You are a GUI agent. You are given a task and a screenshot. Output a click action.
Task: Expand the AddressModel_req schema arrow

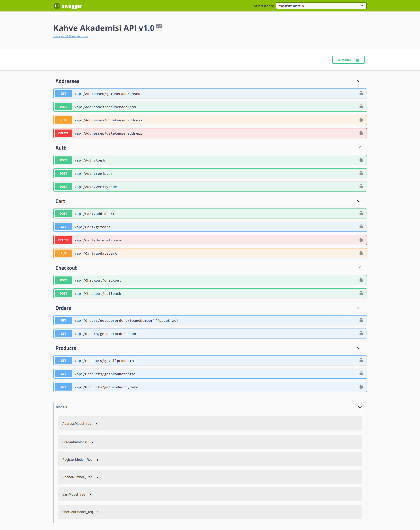pos(96,424)
